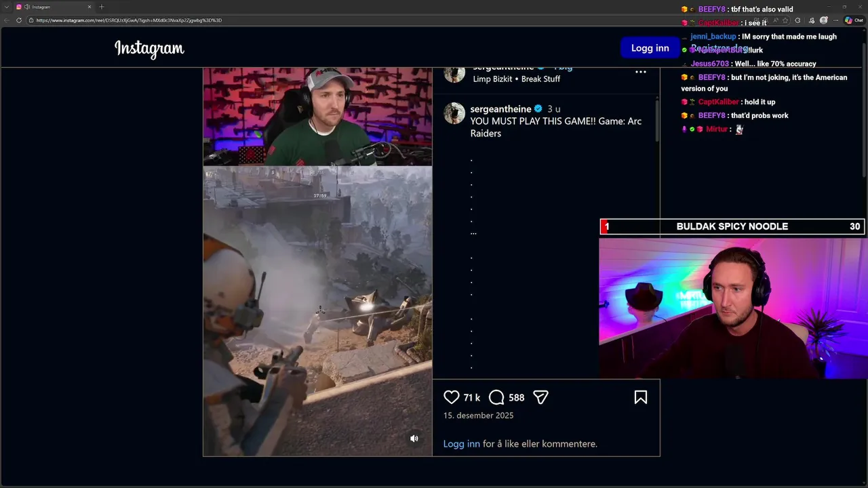Image resolution: width=868 pixels, height=488 pixels.
Task: Open comments via the speech bubble icon
Action: coord(496,397)
